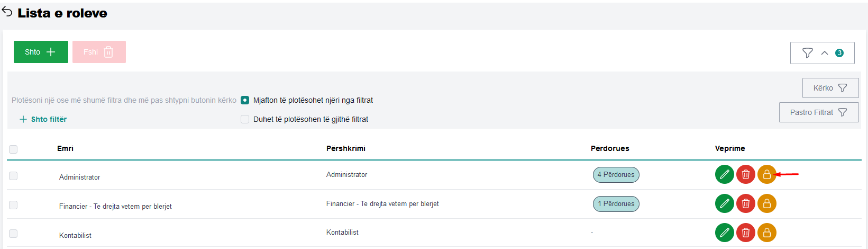Delete the Financier role via trash icon
Screen dimensions: 868x249
(745, 203)
